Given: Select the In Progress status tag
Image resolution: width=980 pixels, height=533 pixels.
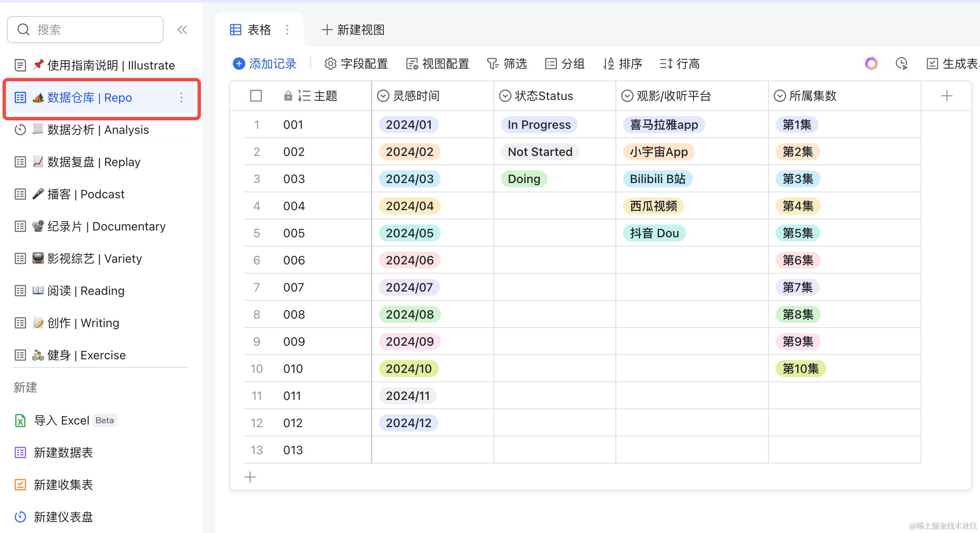Looking at the screenshot, I should (x=539, y=124).
